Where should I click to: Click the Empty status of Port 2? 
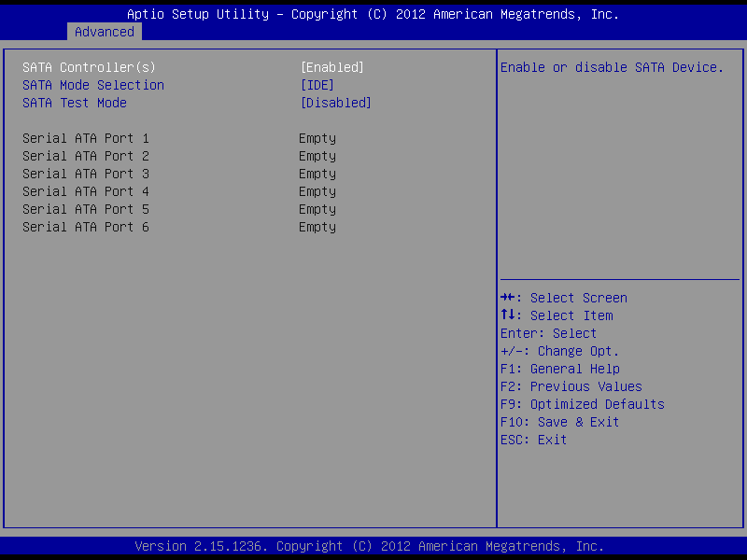317,156
